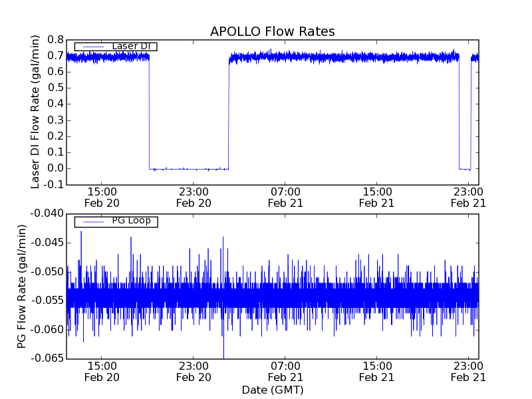This screenshot has height=399, width=532.
Task: Click top plot's '07:00 Feb 21' date label
Action: pyautogui.click(x=285, y=198)
